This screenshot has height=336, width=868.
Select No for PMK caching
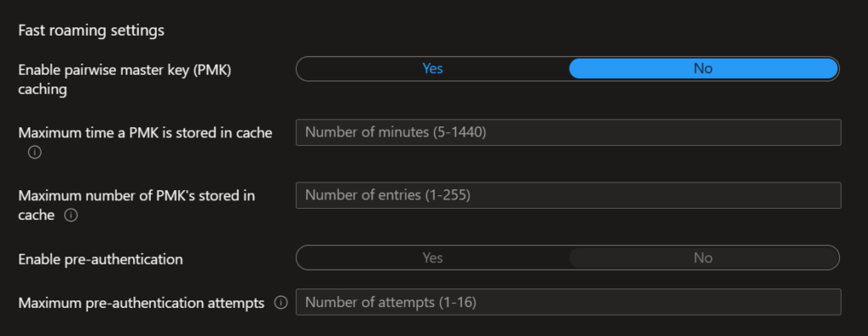point(703,69)
